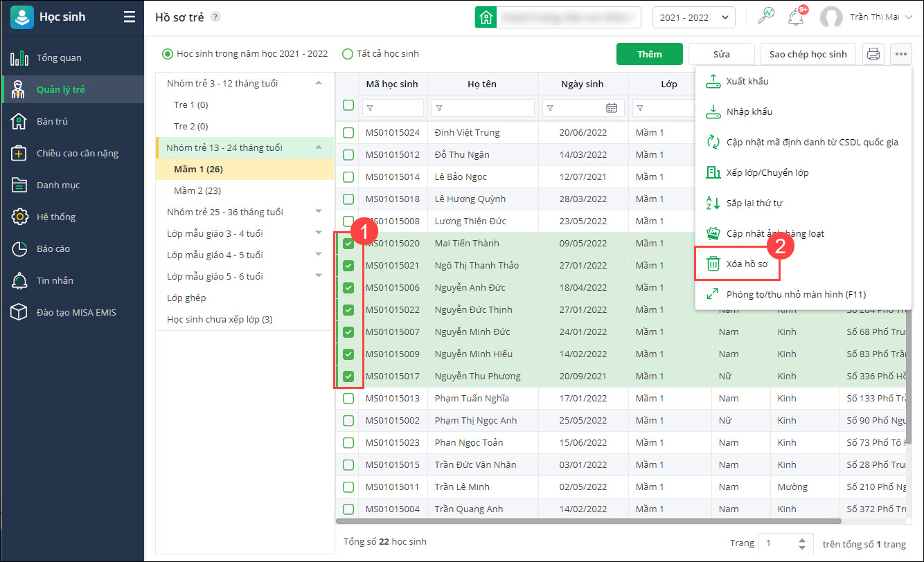The height and width of the screenshot is (562, 924).
Task: Click the hamburger menu icon
Action: coord(130,17)
